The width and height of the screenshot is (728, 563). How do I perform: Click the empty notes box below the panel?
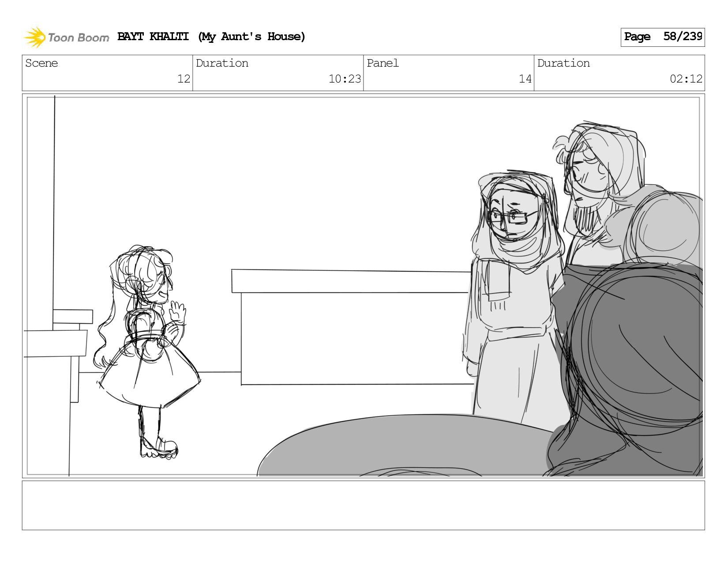pyautogui.click(x=364, y=505)
